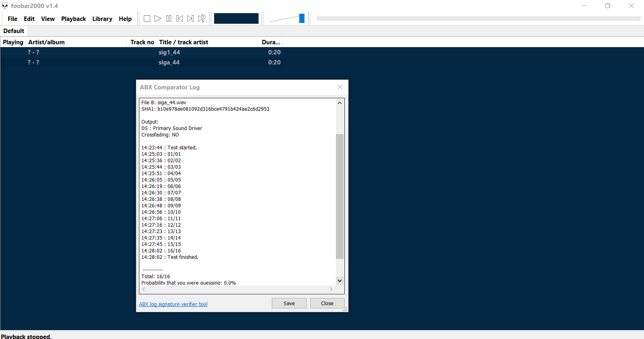Select the siga_44 track row
The image size is (644, 339).
click(141, 62)
